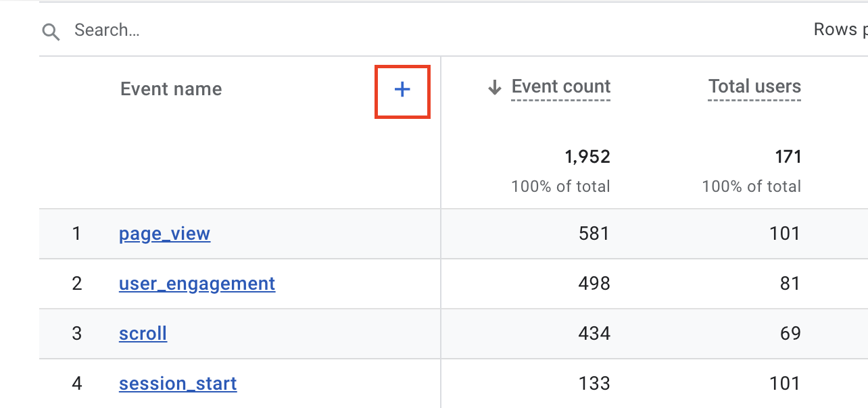The height and width of the screenshot is (408, 868).
Task: Select the 434 event count cell
Action: tap(594, 334)
